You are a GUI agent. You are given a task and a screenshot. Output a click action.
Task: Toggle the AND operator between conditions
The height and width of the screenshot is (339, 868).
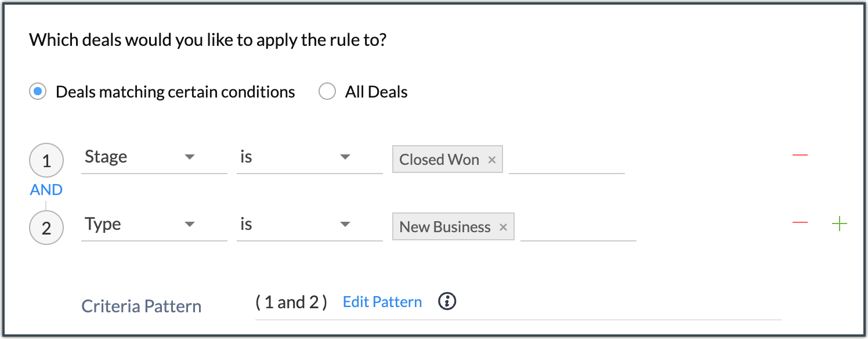46,190
